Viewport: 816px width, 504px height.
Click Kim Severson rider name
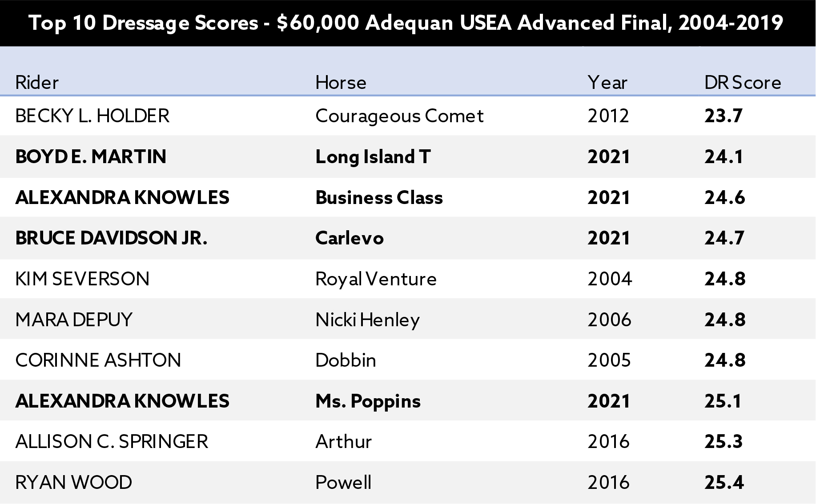(82, 279)
